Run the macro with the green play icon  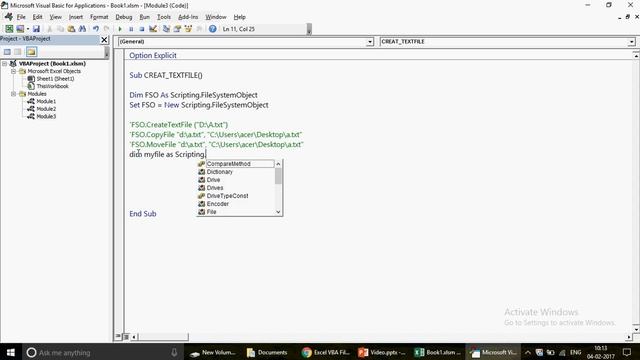pos(120,29)
